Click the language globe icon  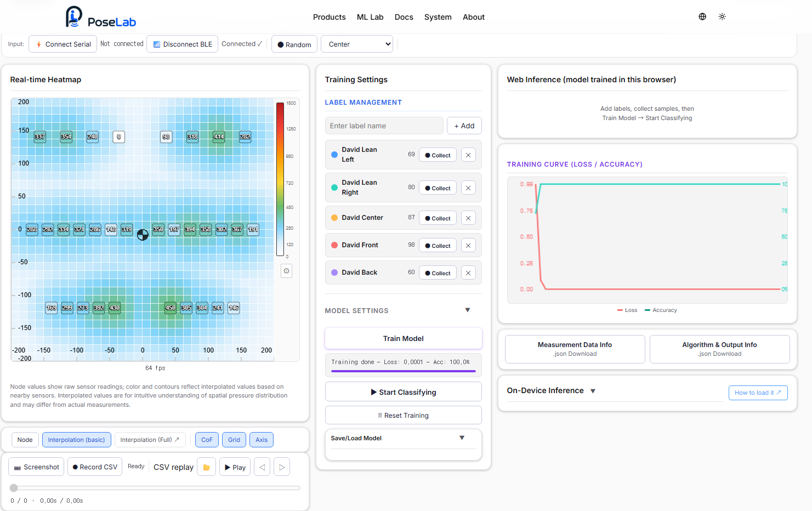[x=702, y=16]
